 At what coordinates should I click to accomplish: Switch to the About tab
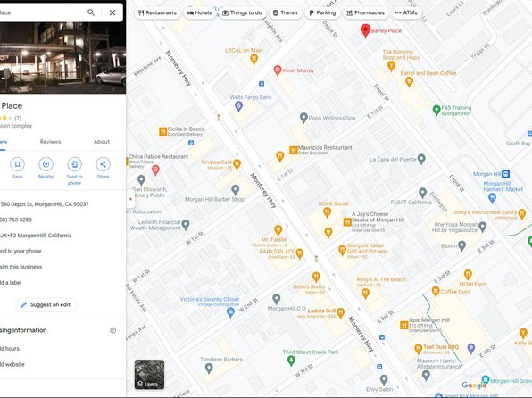[102, 142]
